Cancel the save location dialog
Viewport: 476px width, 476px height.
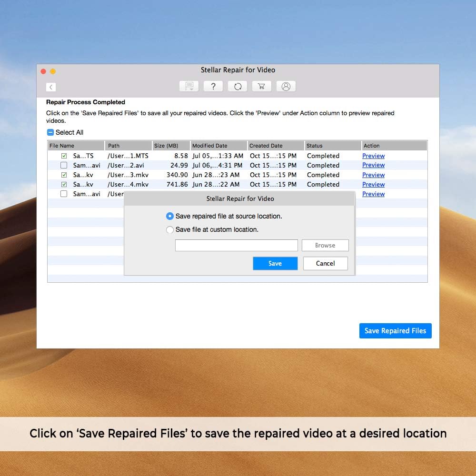325,263
